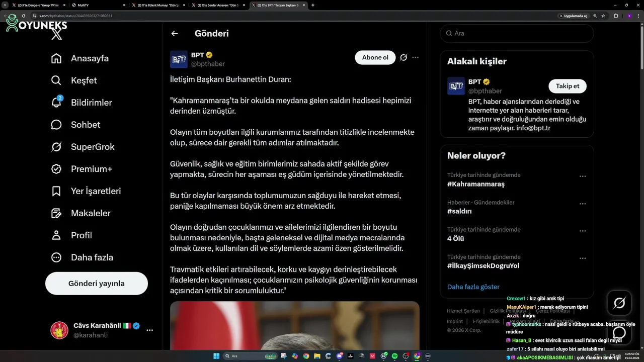This screenshot has height=362, width=644.
Task: Open account menu dots next to Câvs Karahânli
Action: [149, 330]
